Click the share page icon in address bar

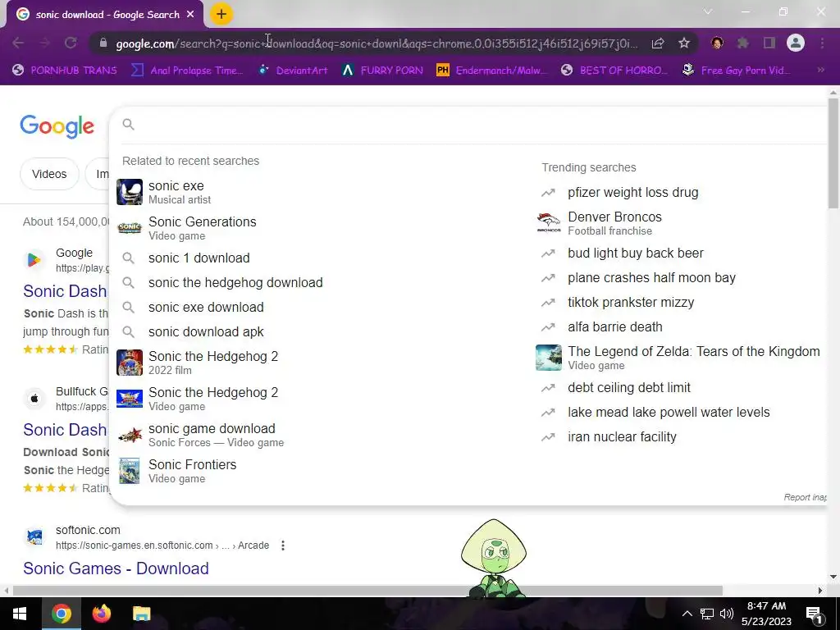(x=658, y=43)
